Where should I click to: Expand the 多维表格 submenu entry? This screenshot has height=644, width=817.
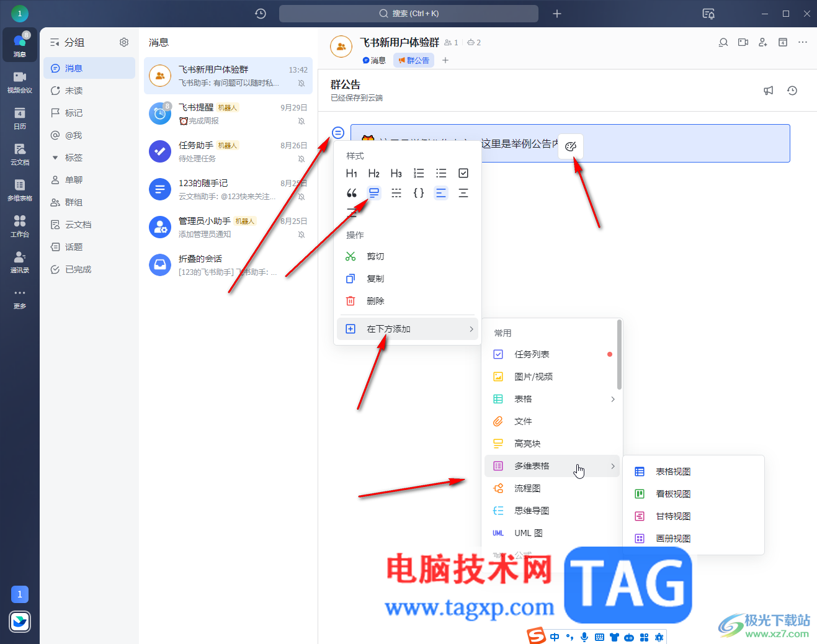pyautogui.click(x=552, y=466)
